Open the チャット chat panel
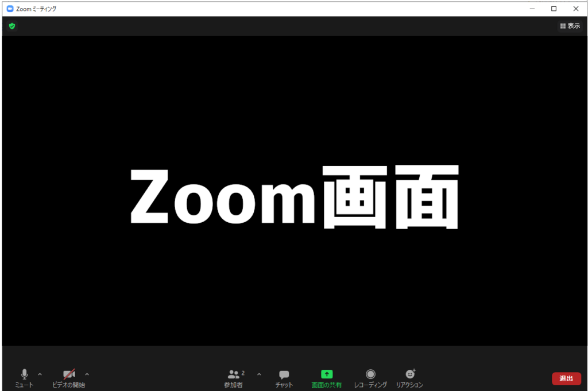 click(284, 378)
